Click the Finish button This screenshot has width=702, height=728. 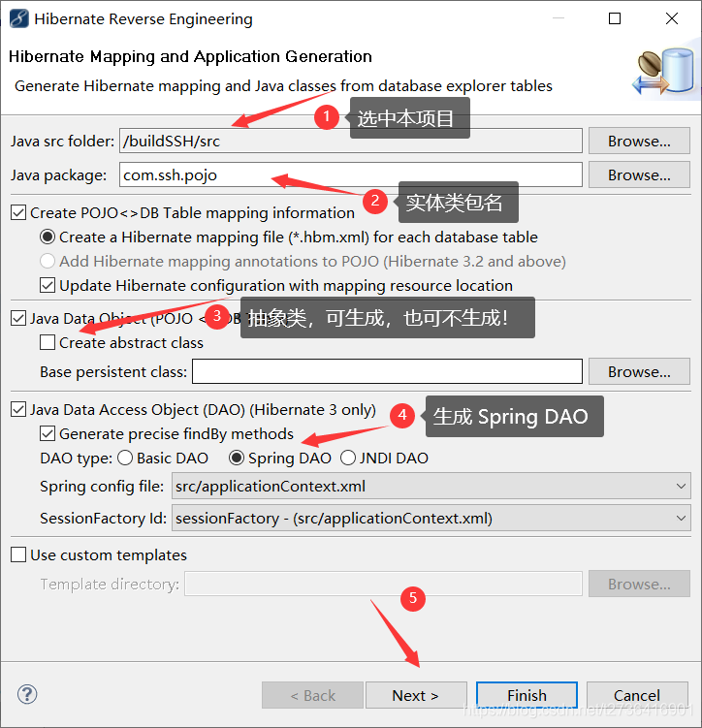(x=526, y=695)
